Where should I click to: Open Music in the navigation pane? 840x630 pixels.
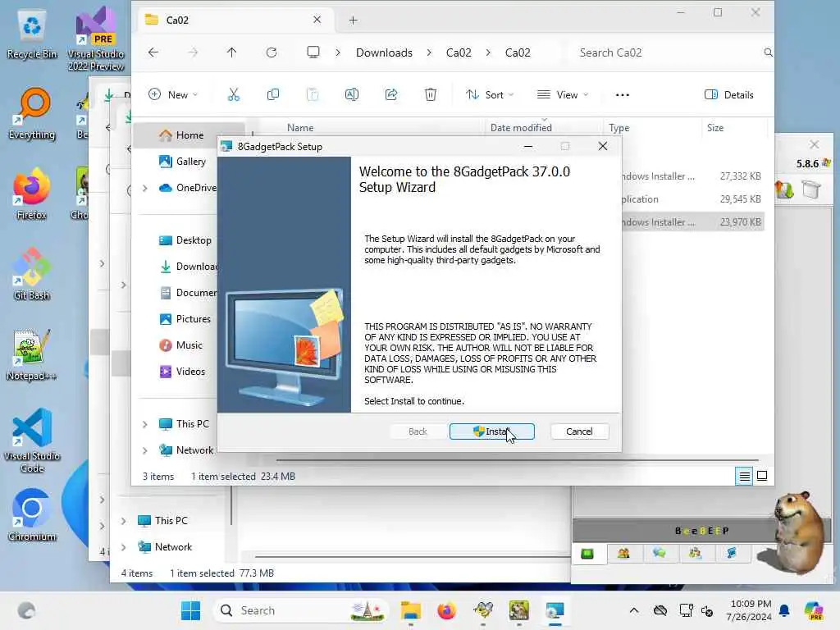pyautogui.click(x=189, y=345)
